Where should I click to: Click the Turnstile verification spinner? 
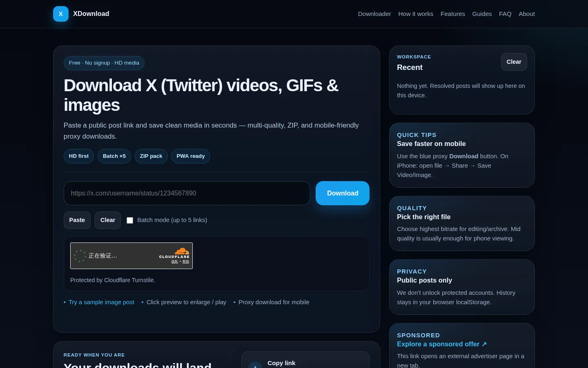pos(80,256)
